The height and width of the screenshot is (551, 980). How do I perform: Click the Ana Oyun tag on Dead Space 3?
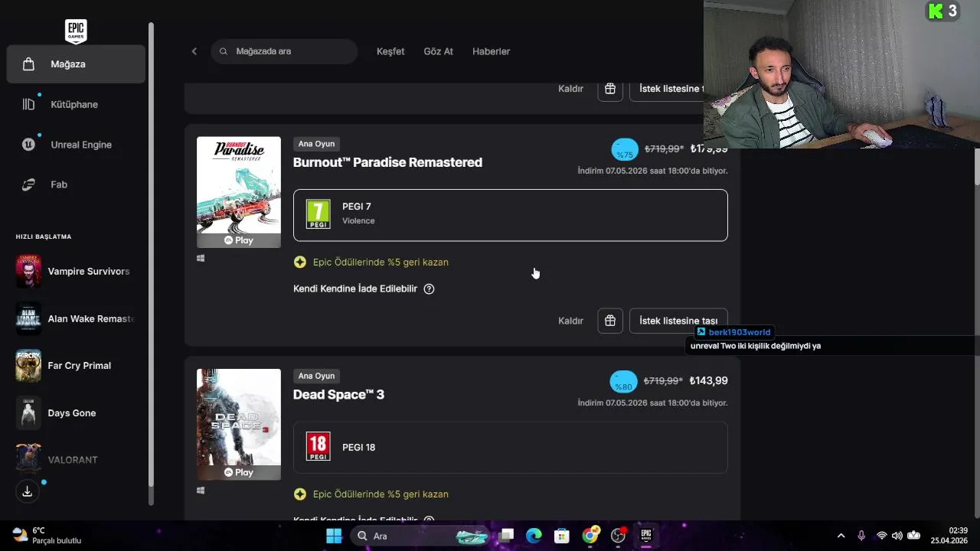316,376
